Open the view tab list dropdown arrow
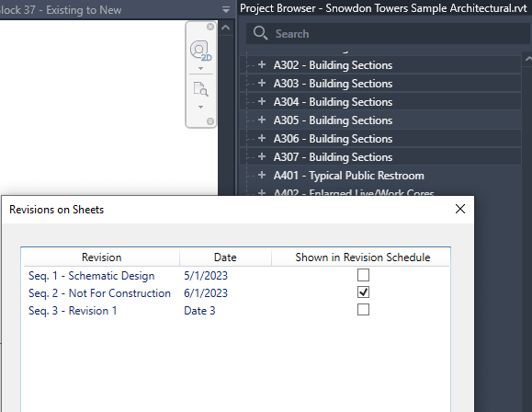The height and width of the screenshot is (412, 532). [x=226, y=10]
